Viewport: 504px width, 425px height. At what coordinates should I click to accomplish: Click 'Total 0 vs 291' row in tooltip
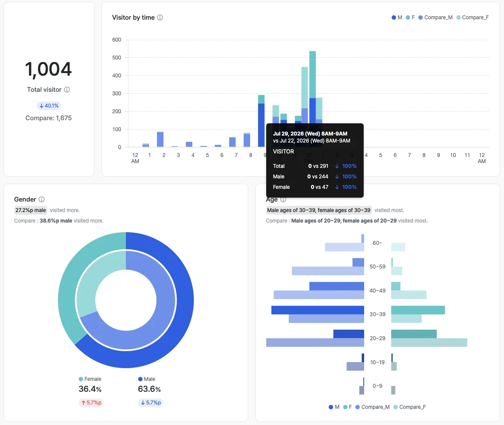tap(315, 166)
